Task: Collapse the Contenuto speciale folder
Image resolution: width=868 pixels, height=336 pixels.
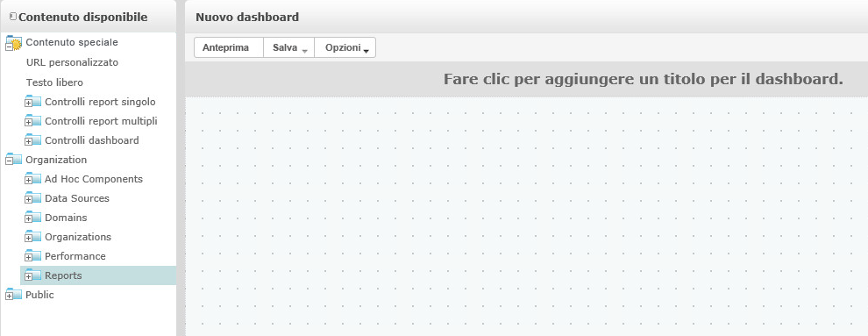Action: pyautogui.click(x=10, y=47)
